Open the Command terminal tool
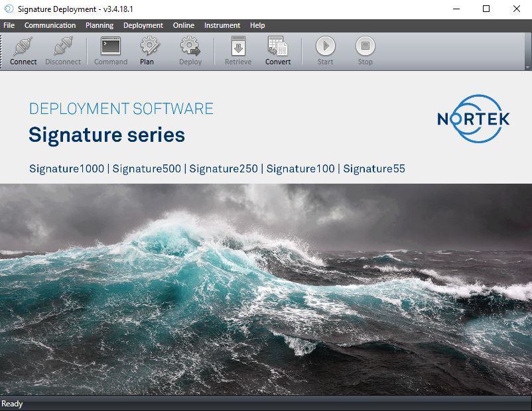 pos(110,46)
